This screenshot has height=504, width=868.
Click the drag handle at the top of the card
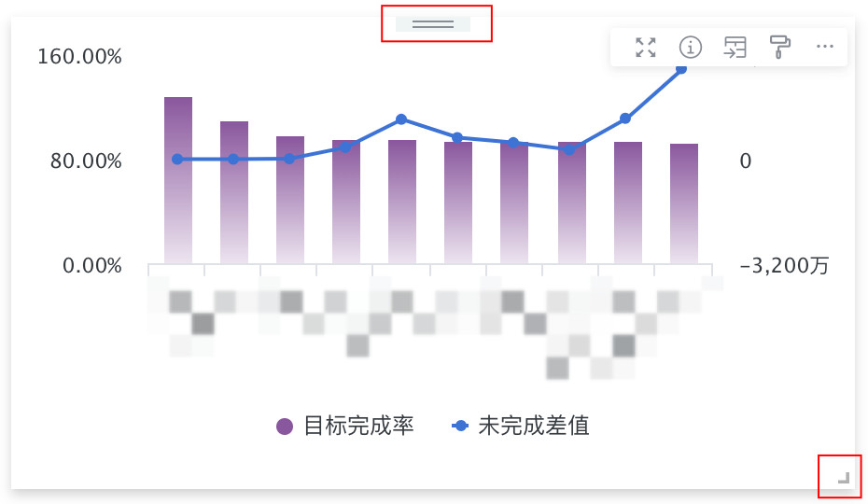(432, 23)
